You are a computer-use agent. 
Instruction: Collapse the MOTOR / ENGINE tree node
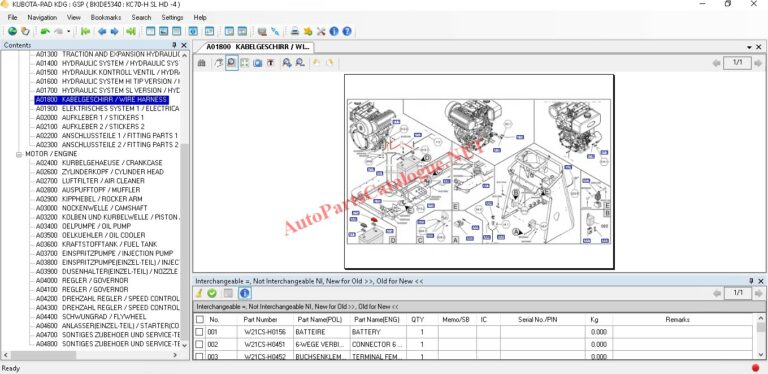19,154
